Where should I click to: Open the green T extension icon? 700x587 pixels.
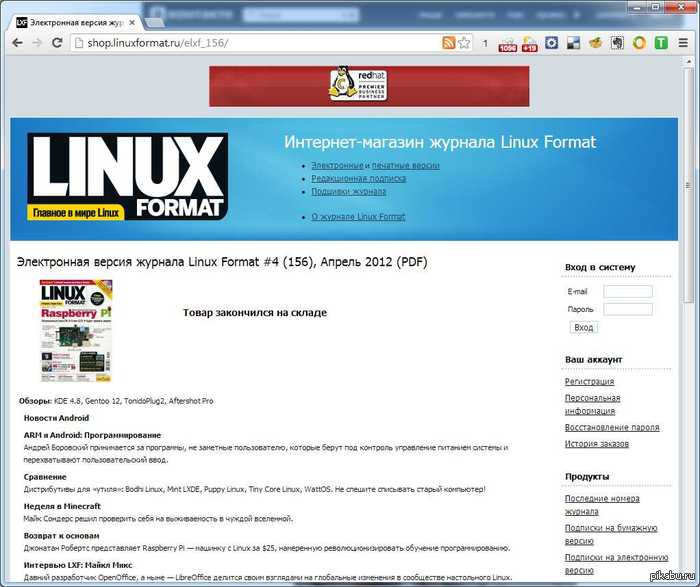coord(661,43)
